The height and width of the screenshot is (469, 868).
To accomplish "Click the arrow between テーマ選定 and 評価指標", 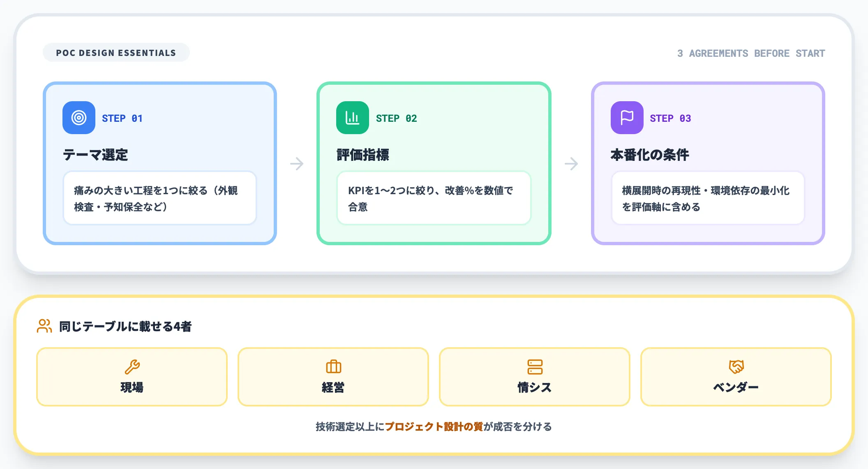I will pos(297,163).
